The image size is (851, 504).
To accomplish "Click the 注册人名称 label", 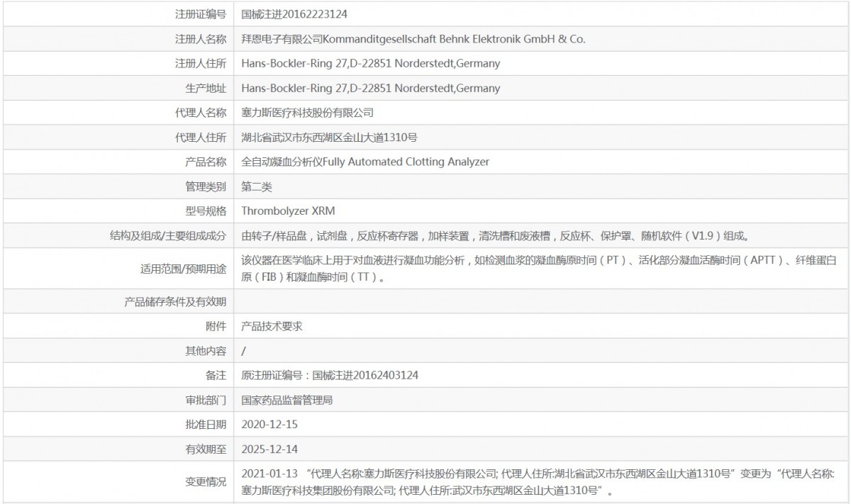I will click(201, 39).
